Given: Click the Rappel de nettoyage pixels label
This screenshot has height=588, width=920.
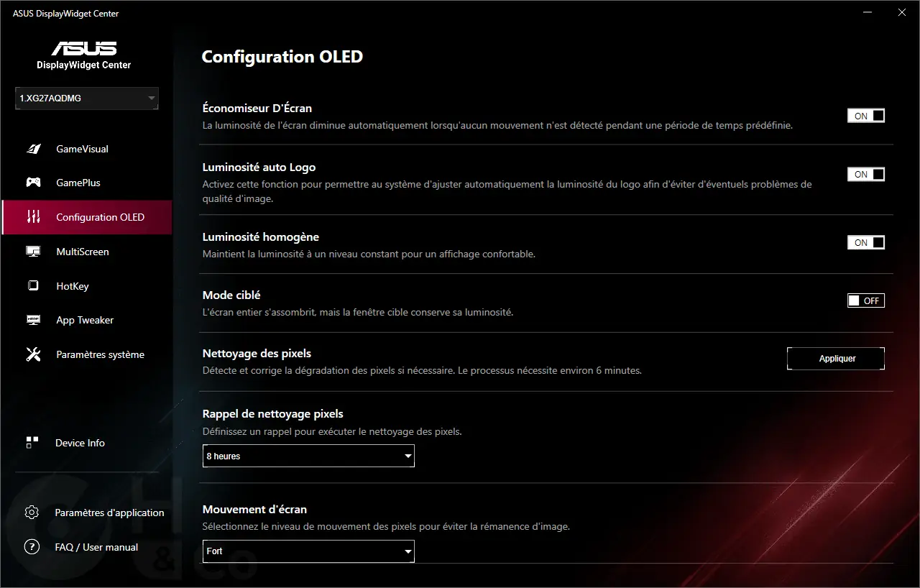Looking at the screenshot, I should click(x=273, y=414).
